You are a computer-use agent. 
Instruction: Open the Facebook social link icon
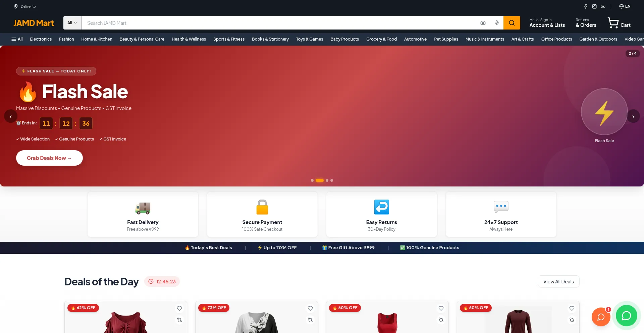point(586,6)
